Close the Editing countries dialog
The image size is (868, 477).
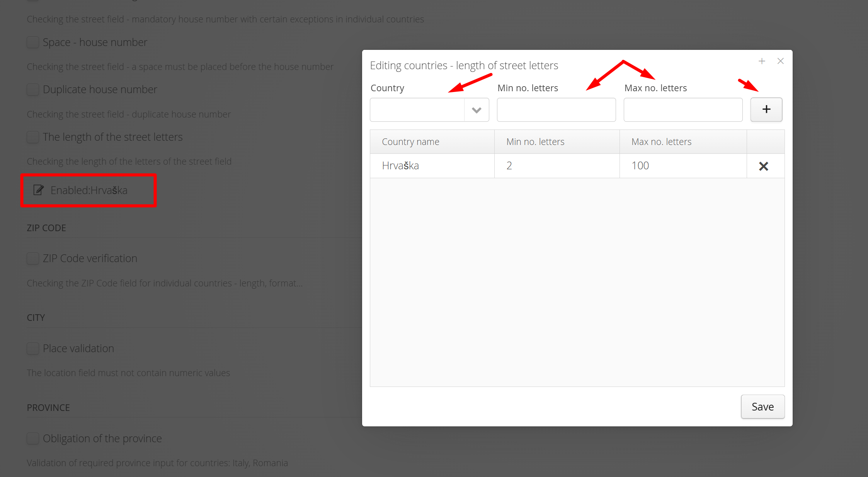click(780, 61)
